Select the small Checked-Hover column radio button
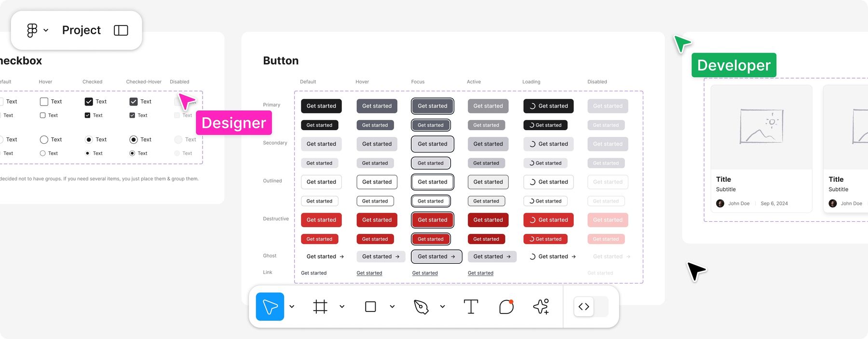868x339 pixels. tap(132, 153)
